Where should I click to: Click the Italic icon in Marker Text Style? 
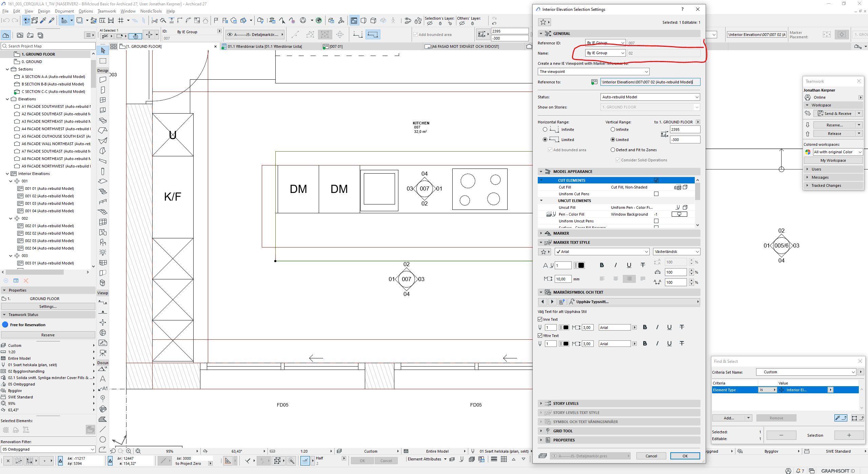coord(615,265)
